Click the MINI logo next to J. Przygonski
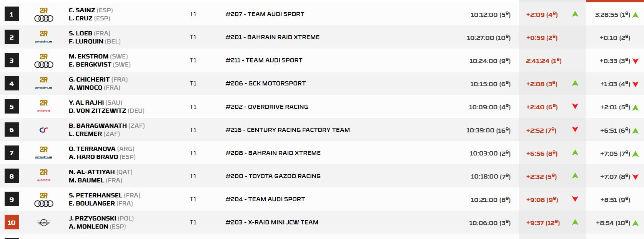 [44, 222]
